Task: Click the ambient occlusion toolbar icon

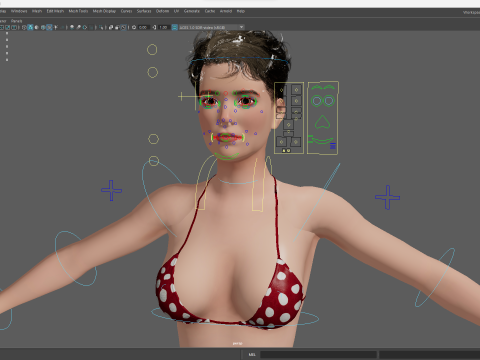Action: coord(72,27)
